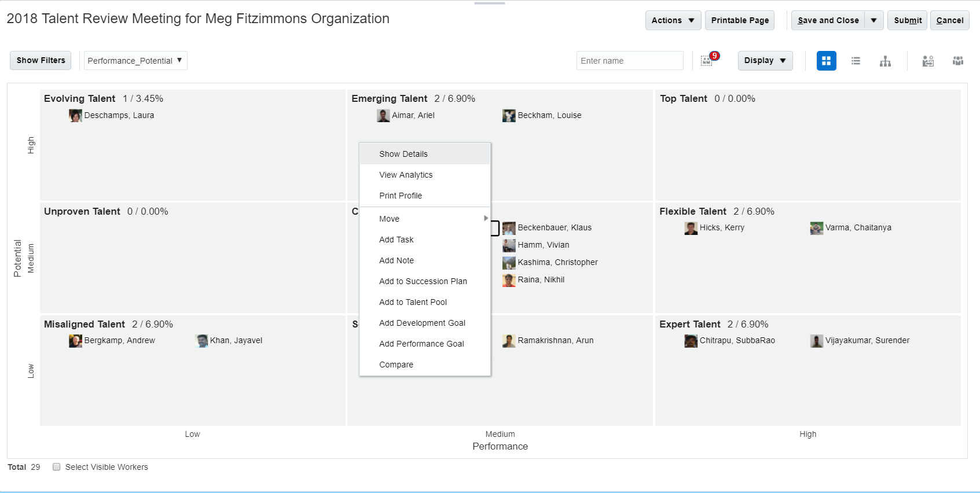Click the Show Filters button
The width and height of the screenshot is (980, 493).
(x=41, y=60)
